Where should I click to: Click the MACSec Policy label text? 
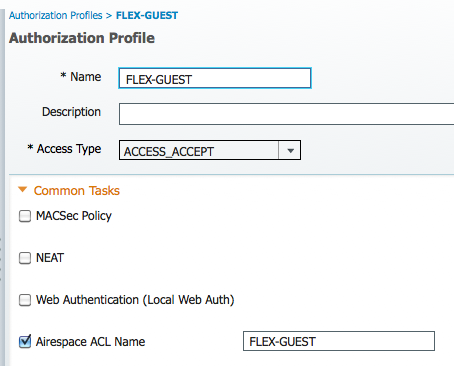pos(74,216)
